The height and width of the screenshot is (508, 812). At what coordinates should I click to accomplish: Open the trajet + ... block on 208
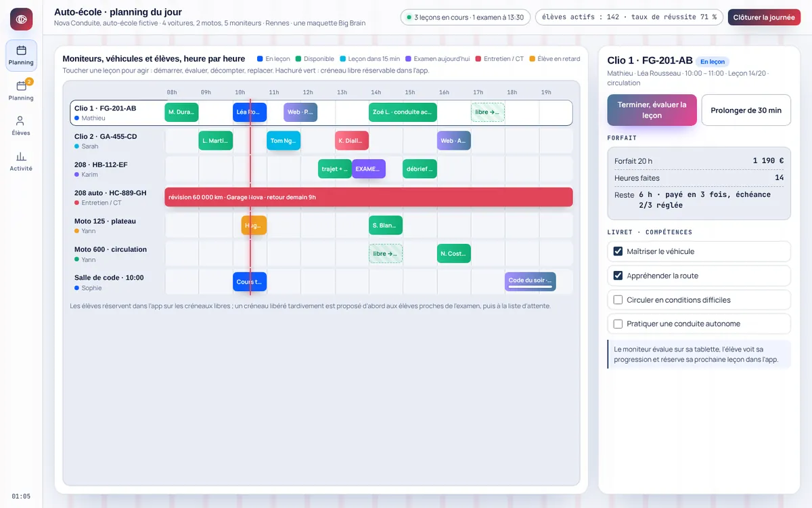tap(335, 169)
